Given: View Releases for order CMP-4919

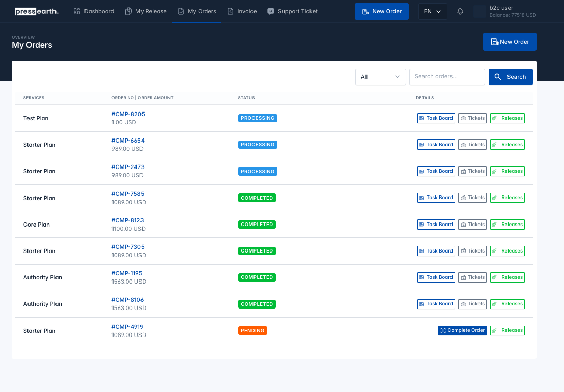Looking at the screenshot, I should coord(507,330).
